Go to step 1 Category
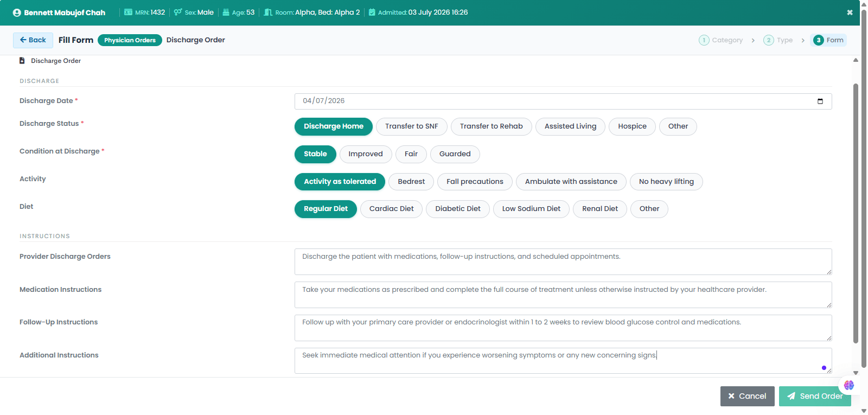This screenshot has height=415, width=868. pos(721,40)
